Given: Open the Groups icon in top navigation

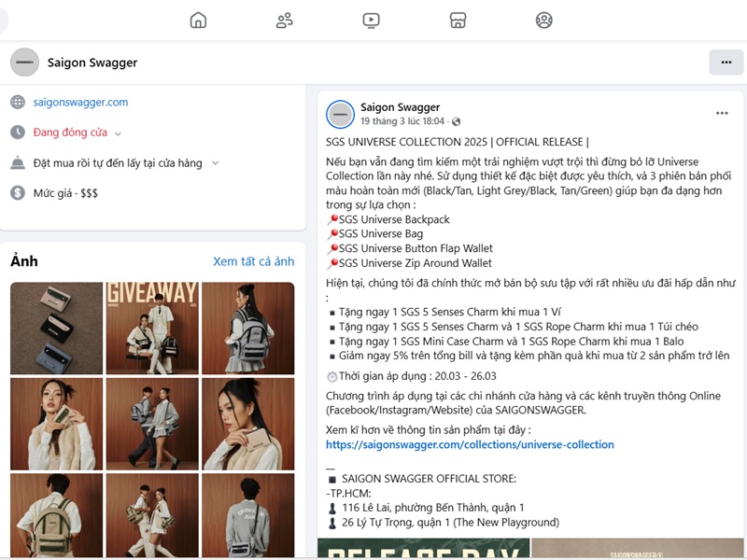Looking at the screenshot, I should click(544, 20).
